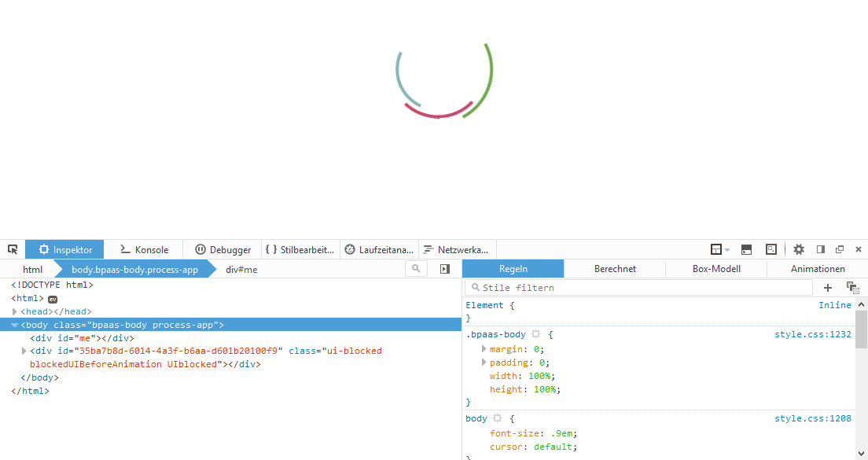Click the split console icon
The image size is (868, 460).
[x=746, y=249]
